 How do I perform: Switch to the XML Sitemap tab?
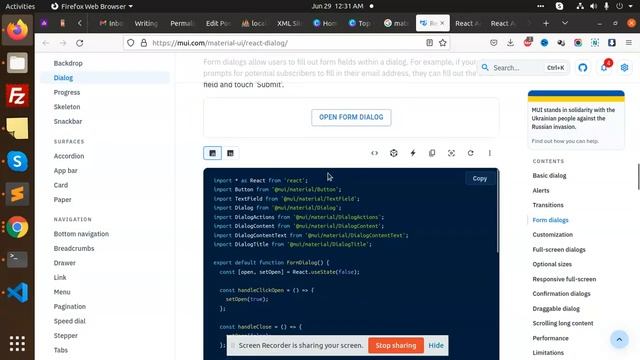289,23
